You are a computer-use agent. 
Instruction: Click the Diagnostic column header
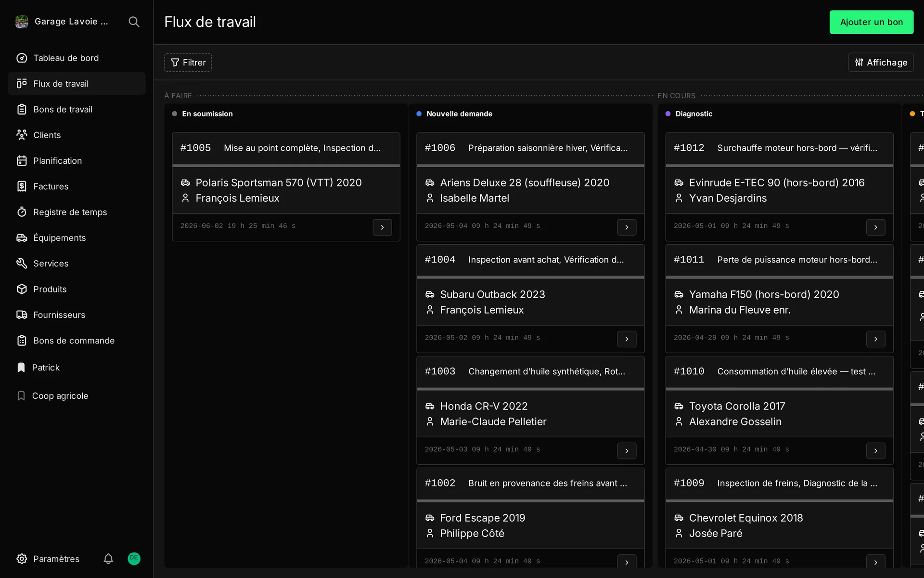[x=693, y=114]
